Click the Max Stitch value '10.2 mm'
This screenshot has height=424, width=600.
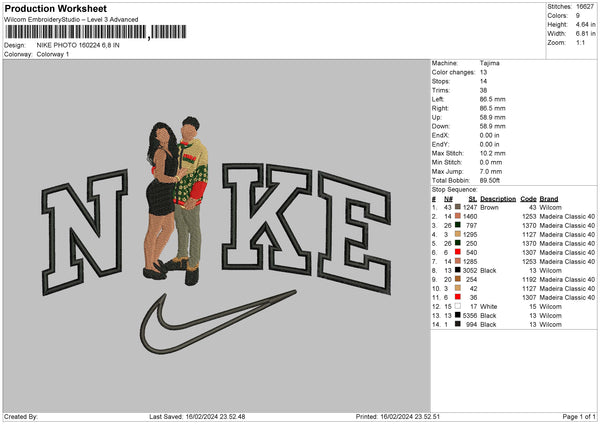click(x=492, y=153)
